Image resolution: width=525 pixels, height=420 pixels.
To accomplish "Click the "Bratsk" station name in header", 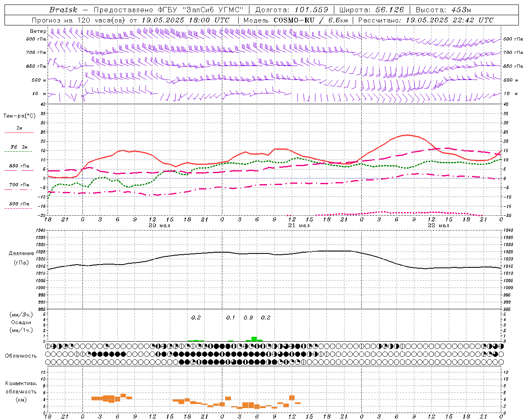I will click(x=63, y=10).
